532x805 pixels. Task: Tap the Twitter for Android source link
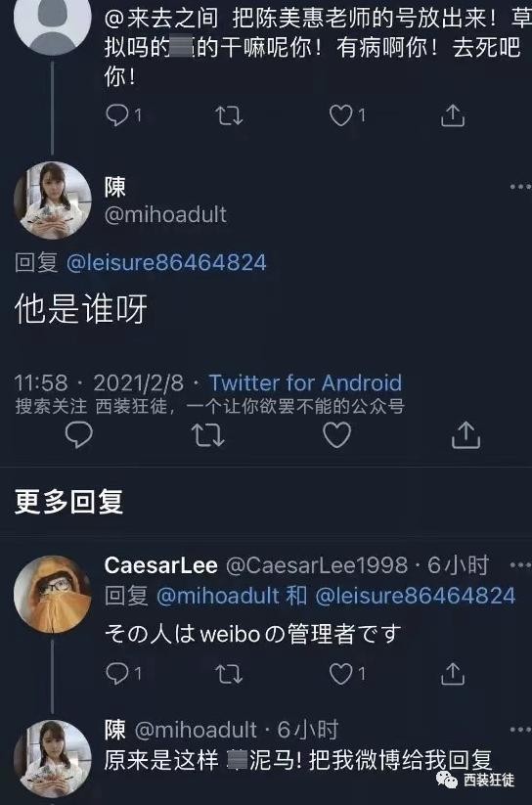point(305,383)
